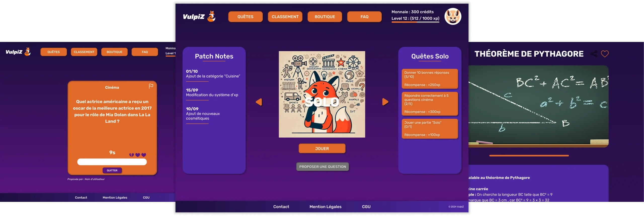Open Contact link in left window footer
This screenshot has height=216, width=644.
tap(81, 198)
